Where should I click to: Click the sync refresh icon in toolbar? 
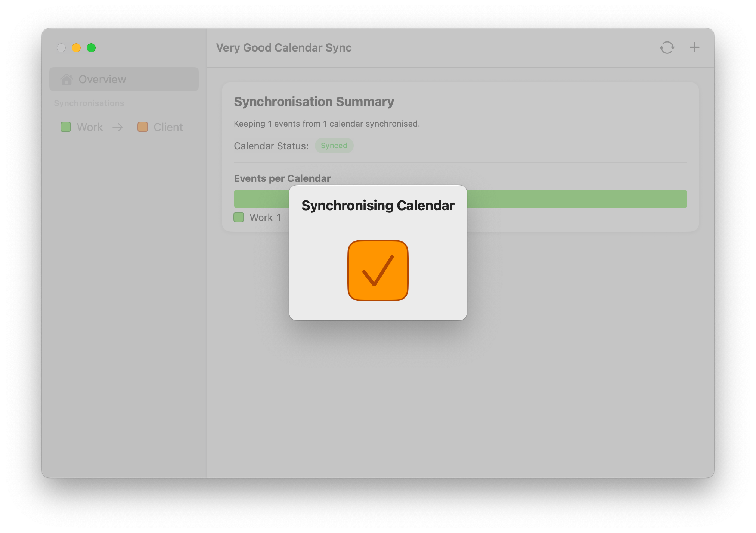667,47
